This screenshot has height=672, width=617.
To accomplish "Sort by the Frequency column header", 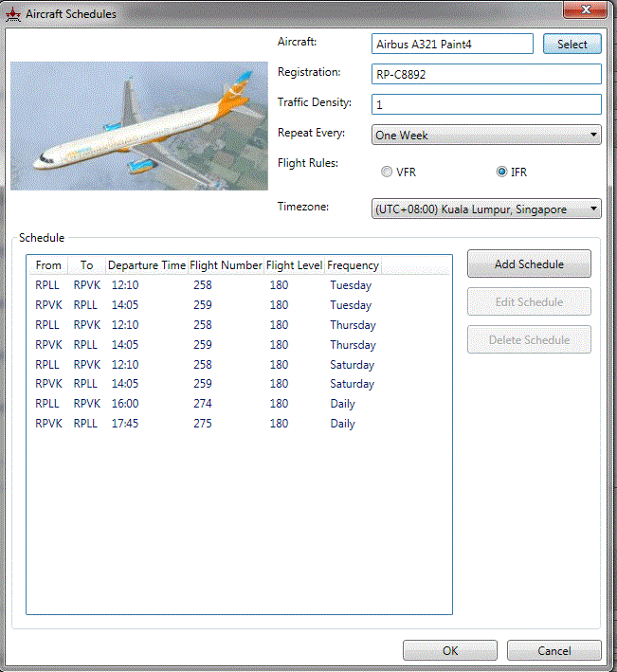I will coord(353,265).
